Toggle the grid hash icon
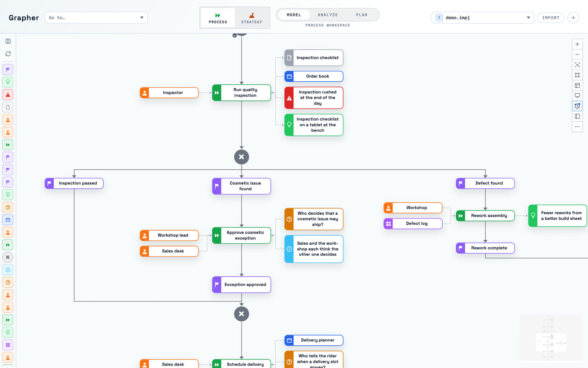 click(x=577, y=75)
